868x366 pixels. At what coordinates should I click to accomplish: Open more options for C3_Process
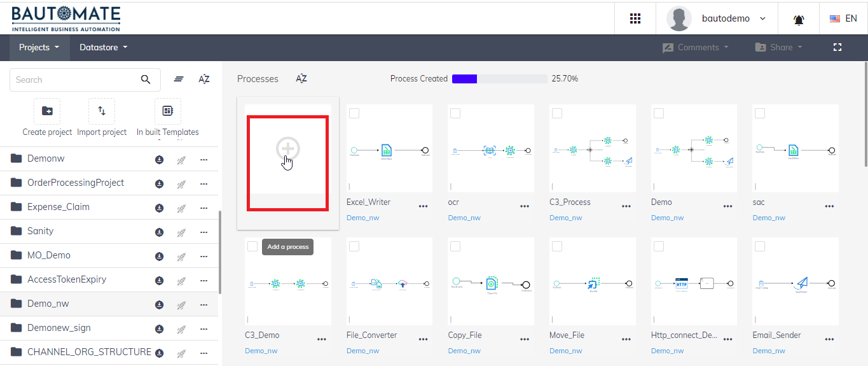[626, 206]
